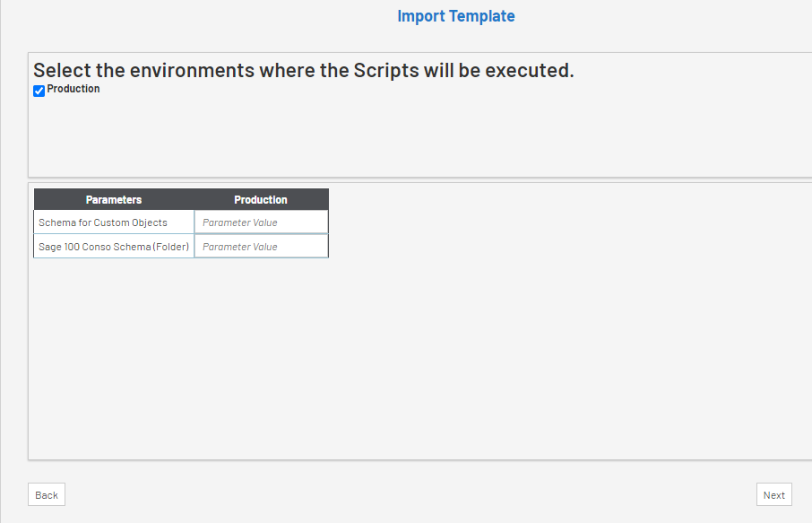The width and height of the screenshot is (812, 523).
Task: Click the Production label beside the checkbox
Action: [73, 90]
